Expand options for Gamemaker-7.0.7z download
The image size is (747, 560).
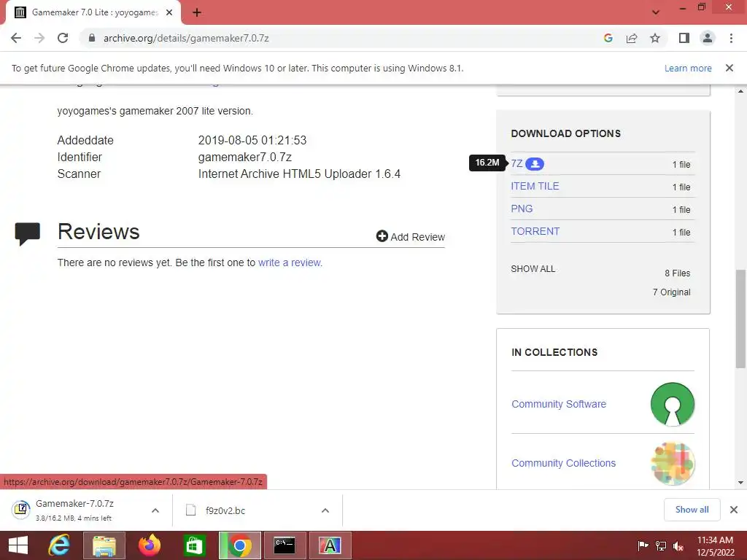pos(155,510)
